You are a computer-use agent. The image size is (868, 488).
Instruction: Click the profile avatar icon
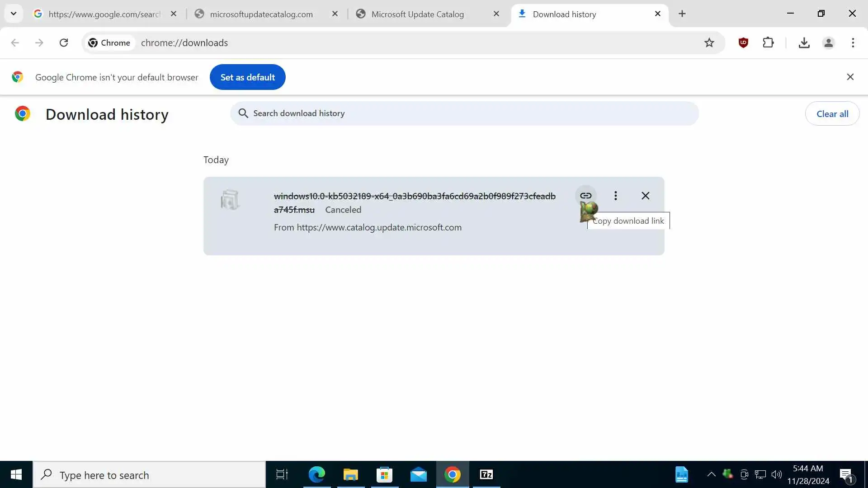pos(828,43)
